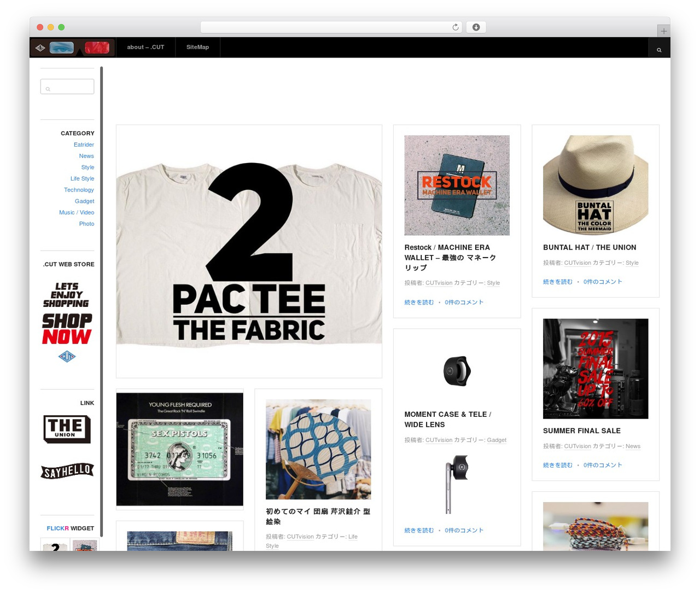The width and height of the screenshot is (700, 593).
Task: Click the .CUT site logo in header
Action: click(73, 48)
